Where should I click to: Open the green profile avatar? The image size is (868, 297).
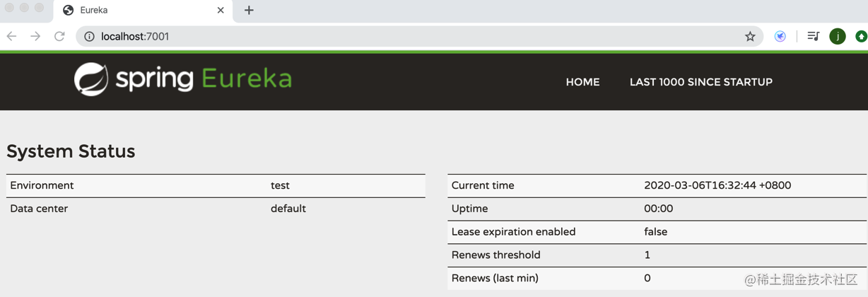pyautogui.click(x=838, y=36)
